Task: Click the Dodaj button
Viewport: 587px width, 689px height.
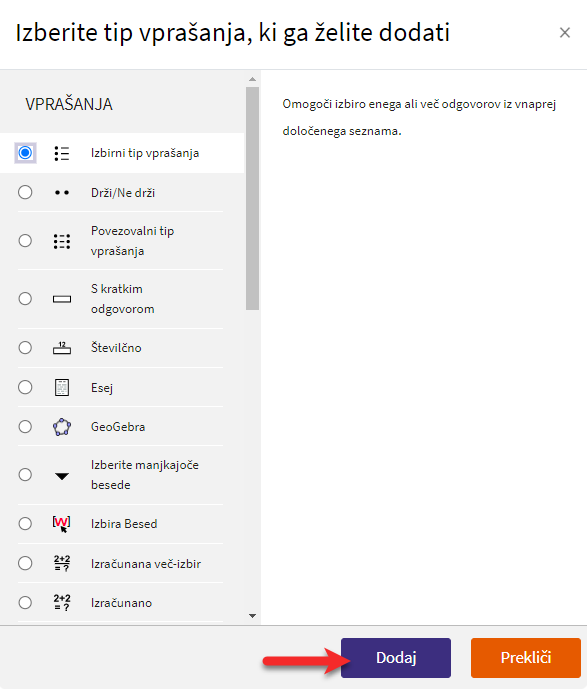Action: (395, 658)
